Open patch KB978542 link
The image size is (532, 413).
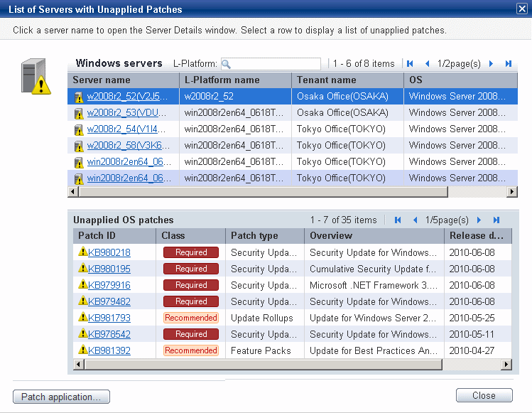pyautogui.click(x=109, y=334)
